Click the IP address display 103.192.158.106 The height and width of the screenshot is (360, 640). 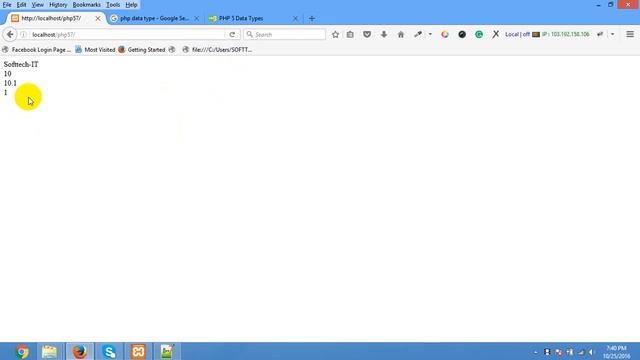[x=565, y=34]
